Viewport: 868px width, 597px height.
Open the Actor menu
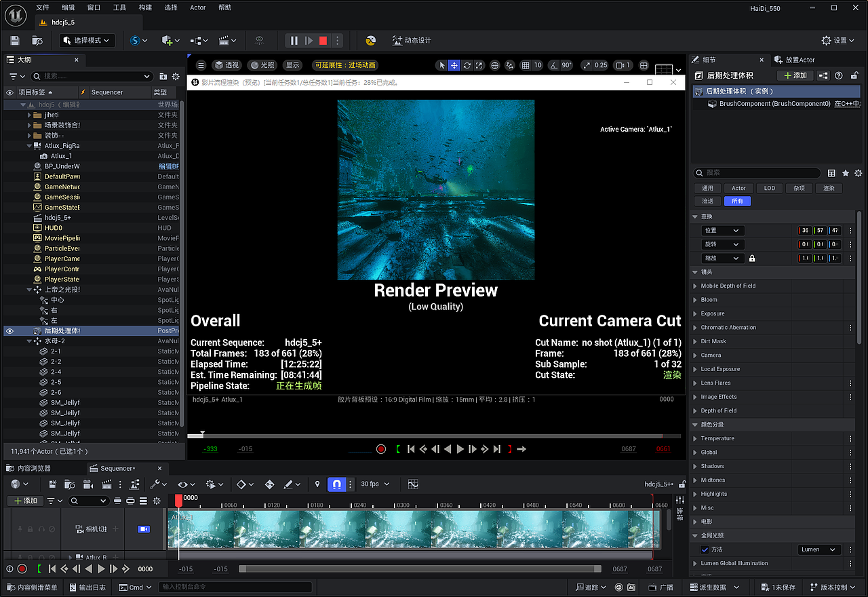(x=198, y=7)
